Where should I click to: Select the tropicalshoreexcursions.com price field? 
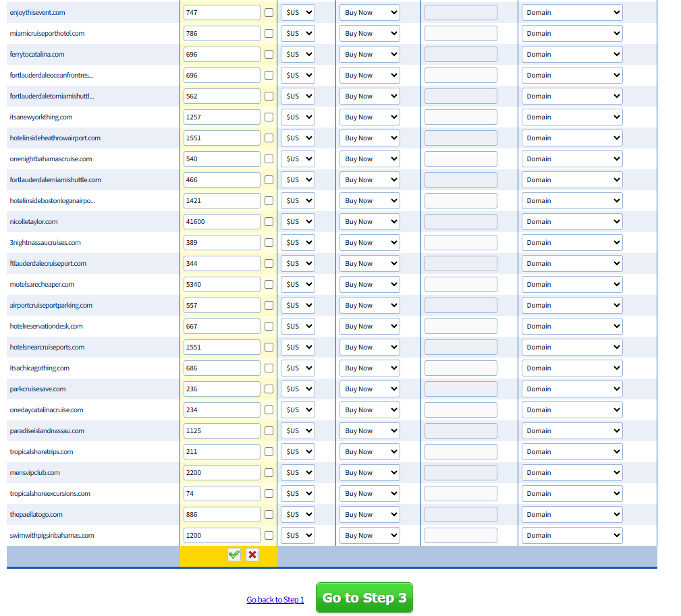[221, 494]
